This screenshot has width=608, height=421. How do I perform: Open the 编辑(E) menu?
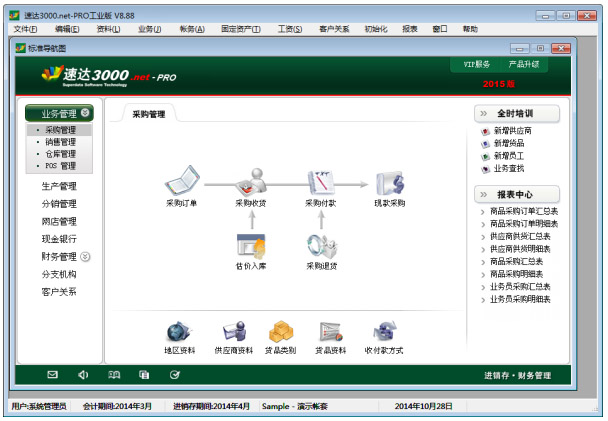coord(67,29)
